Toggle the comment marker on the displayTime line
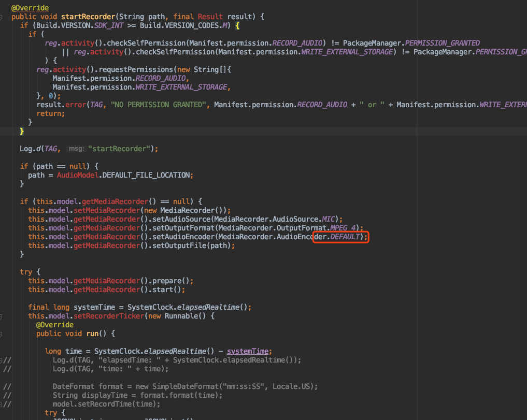The image size is (527, 420). (x=7, y=395)
